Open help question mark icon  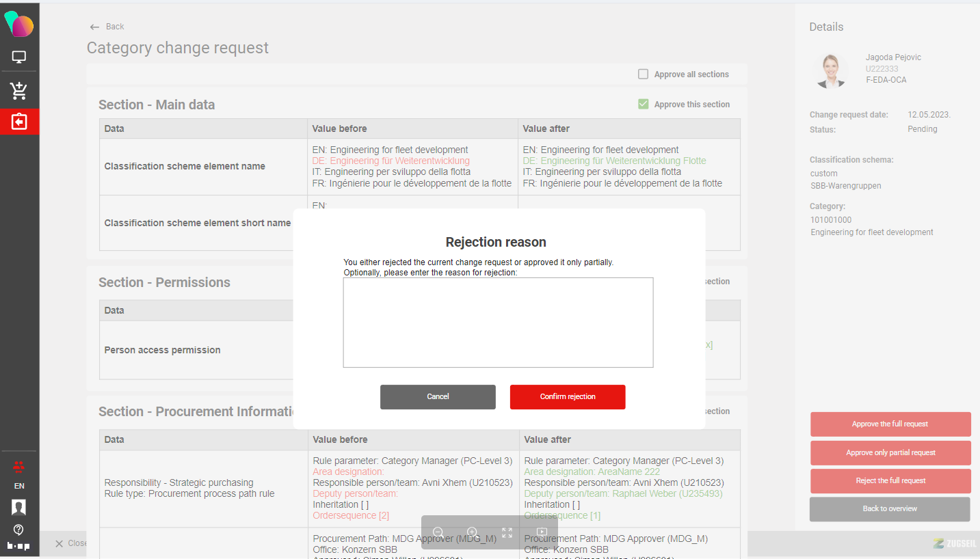19,530
